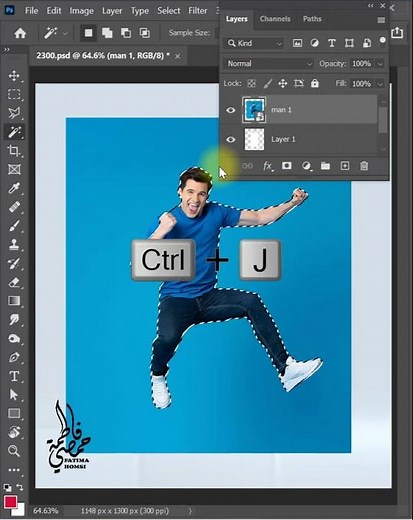The width and height of the screenshot is (413, 520).
Task: Open the Edit menu
Action: pos(54,11)
